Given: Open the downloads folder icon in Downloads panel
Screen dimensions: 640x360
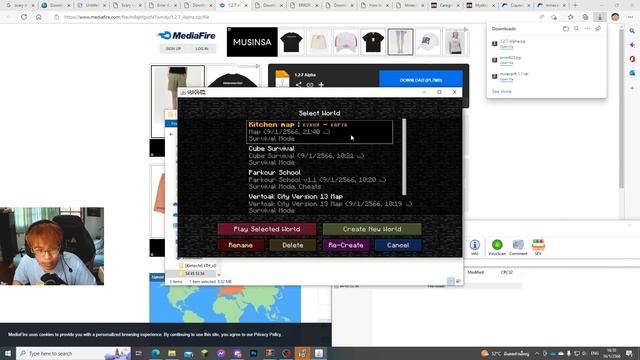Looking at the screenshot, I should (566, 29).
